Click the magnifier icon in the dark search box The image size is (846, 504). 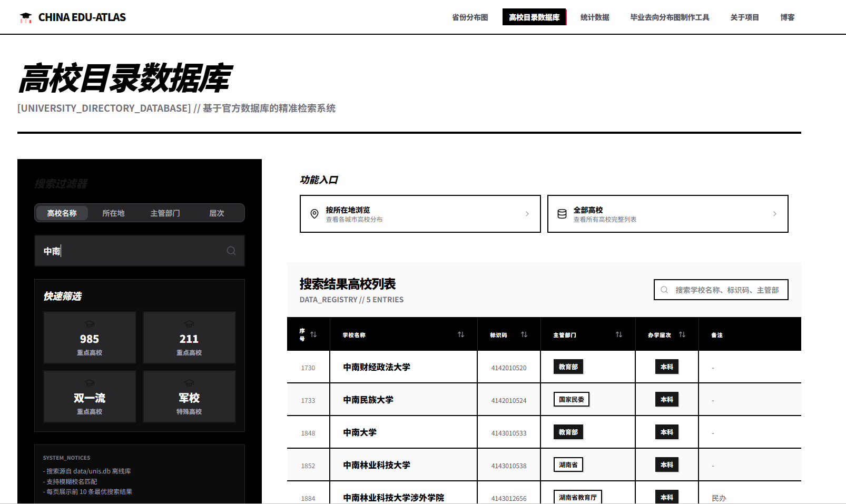[231, 251]
